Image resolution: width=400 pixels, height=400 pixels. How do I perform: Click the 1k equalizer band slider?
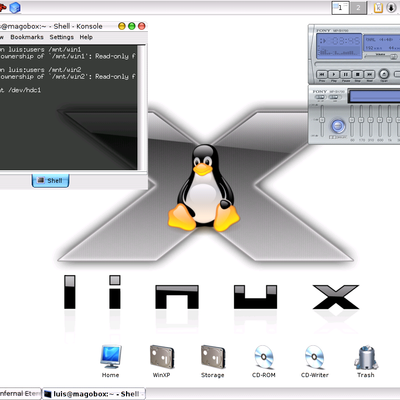tap(389, 121)
